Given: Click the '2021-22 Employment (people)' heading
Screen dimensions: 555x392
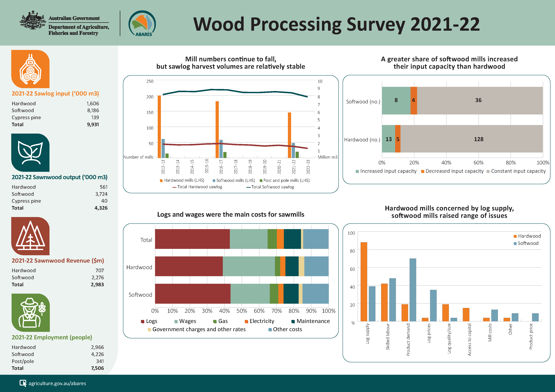Looking at the screenshot, I should pyautogui.click(x=52, y=337).
